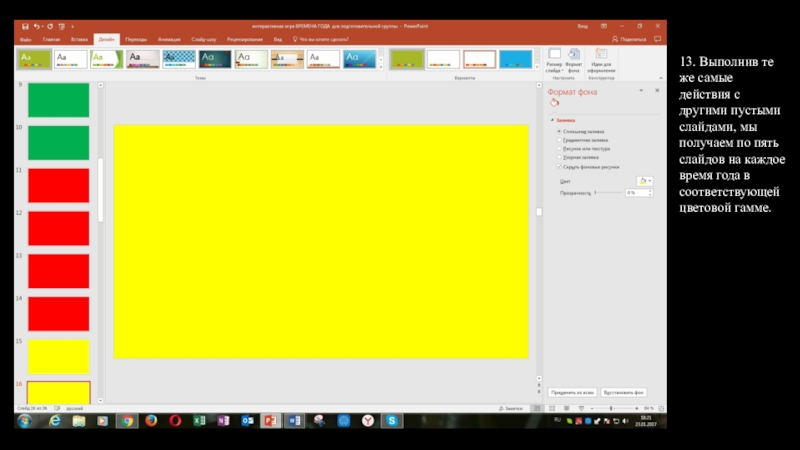
Task: Click the Apply to All button
Action: tap(573, 391)
